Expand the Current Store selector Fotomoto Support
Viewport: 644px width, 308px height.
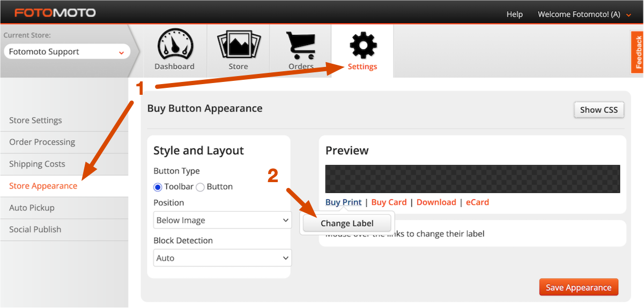(x=67, y=52)
